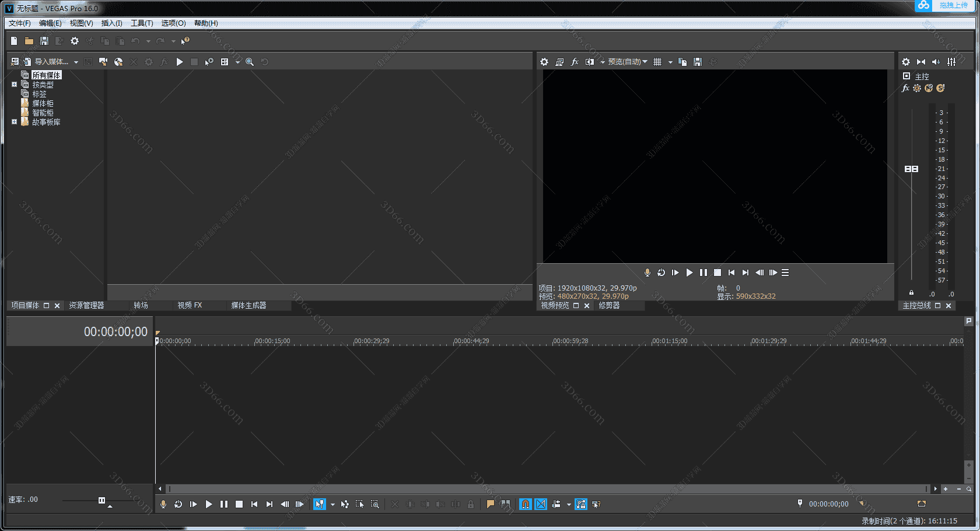Image resolution: width=980 pixels, height=531 pixels.
Task: Switch to the 转场 tab
Action: [141, 305]
